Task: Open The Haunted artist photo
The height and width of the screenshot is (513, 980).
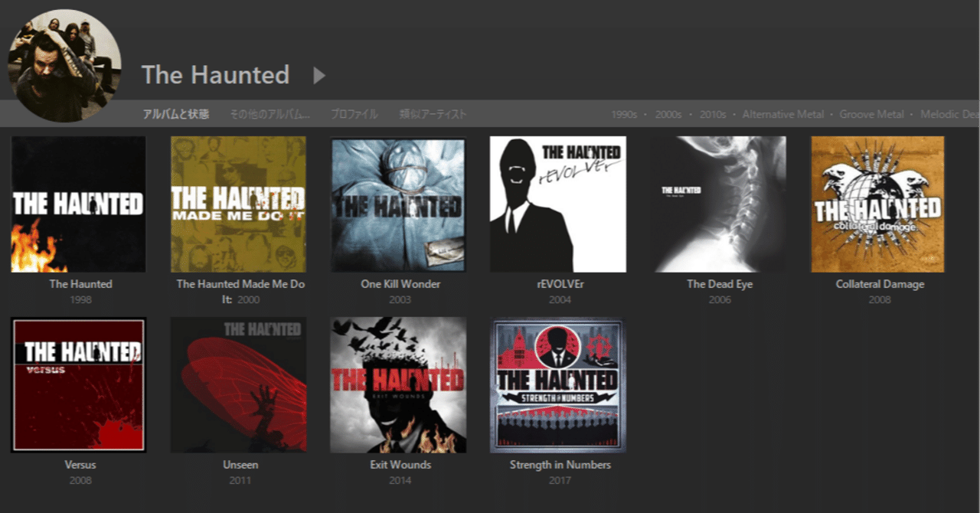Action: click(x=64, y=66)
